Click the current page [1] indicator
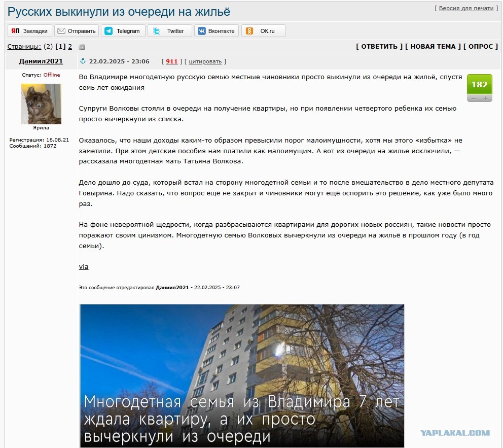Screen dimensions: 503x448 [60, 47]
